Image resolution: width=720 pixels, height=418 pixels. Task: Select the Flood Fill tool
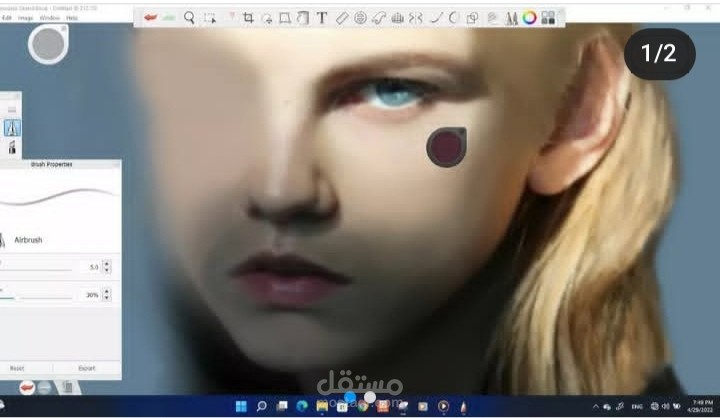303,18
